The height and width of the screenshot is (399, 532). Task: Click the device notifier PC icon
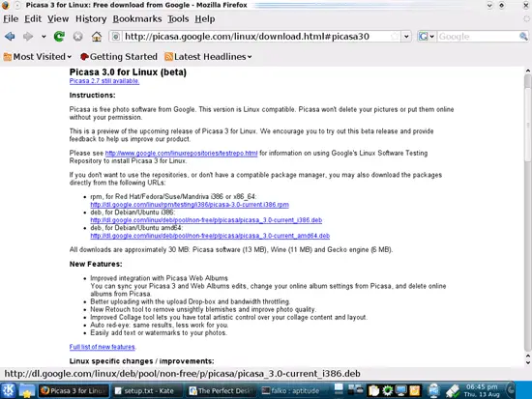[433, 390]
